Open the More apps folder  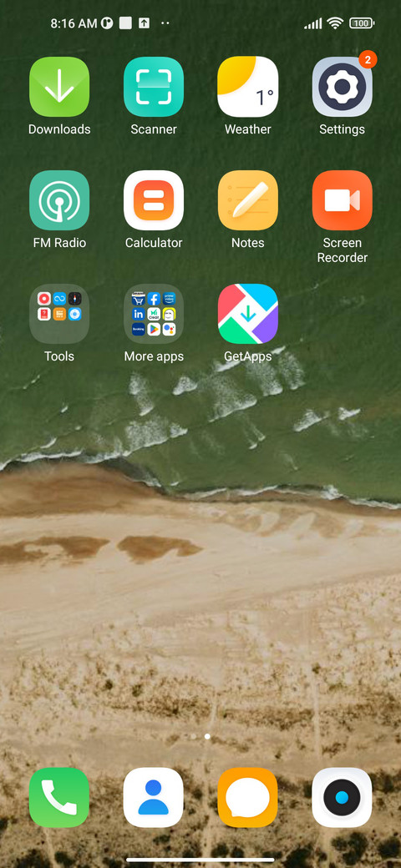(154, 314)
